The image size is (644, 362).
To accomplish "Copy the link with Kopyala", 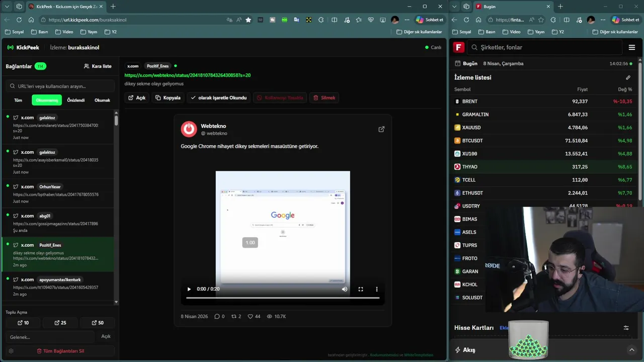I will tap(168, 98).
